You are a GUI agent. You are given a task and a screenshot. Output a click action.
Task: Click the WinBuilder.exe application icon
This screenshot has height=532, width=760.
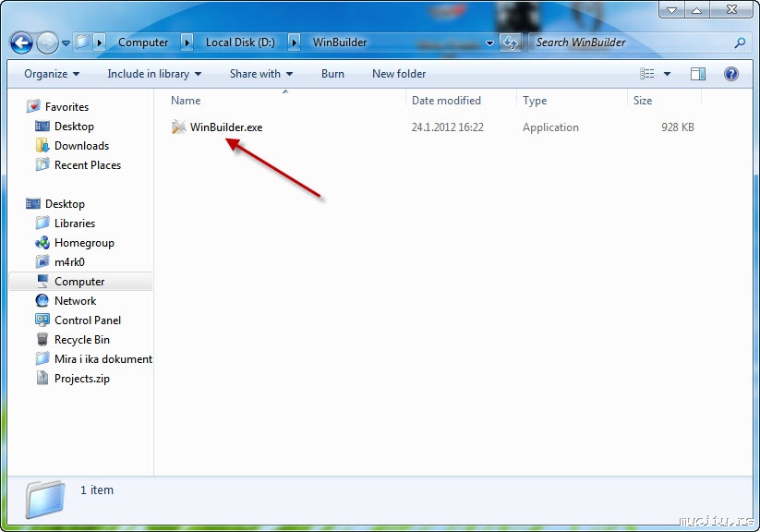pyautogui.click(x=178, y=127)
